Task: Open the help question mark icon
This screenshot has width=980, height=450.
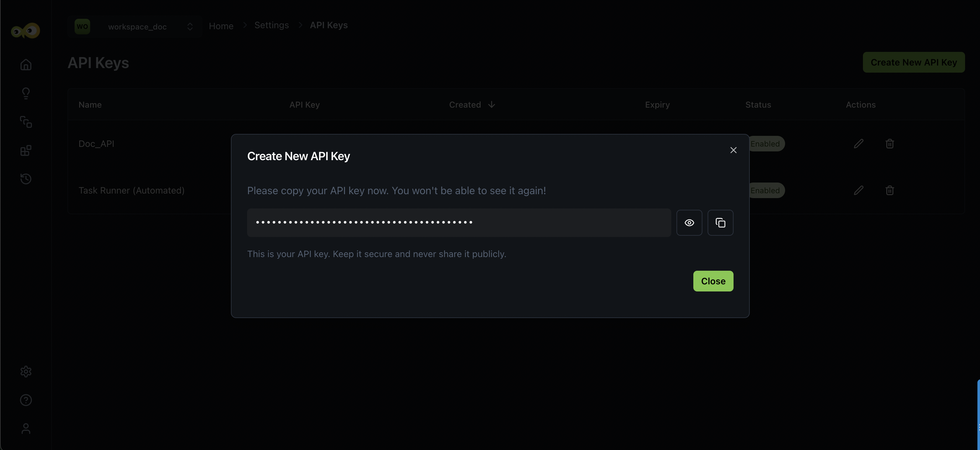Action: tap(26, 400)
